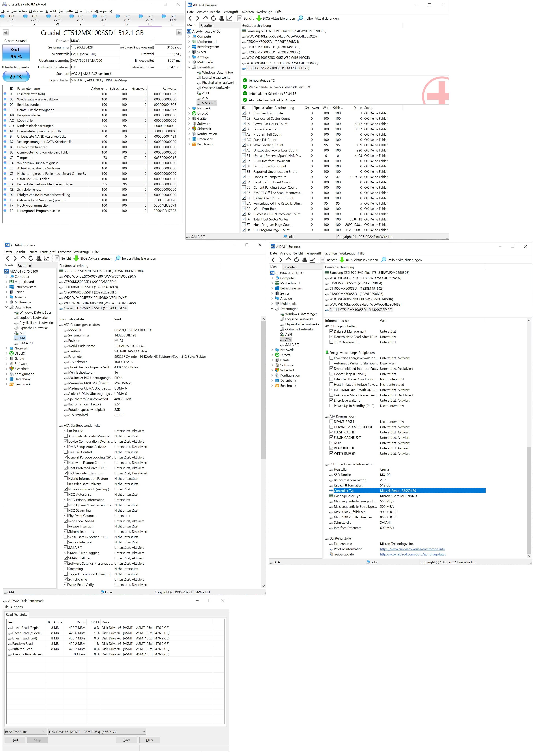Click the back arrow in the SSD Eigenschaften window

pos(273,260)
